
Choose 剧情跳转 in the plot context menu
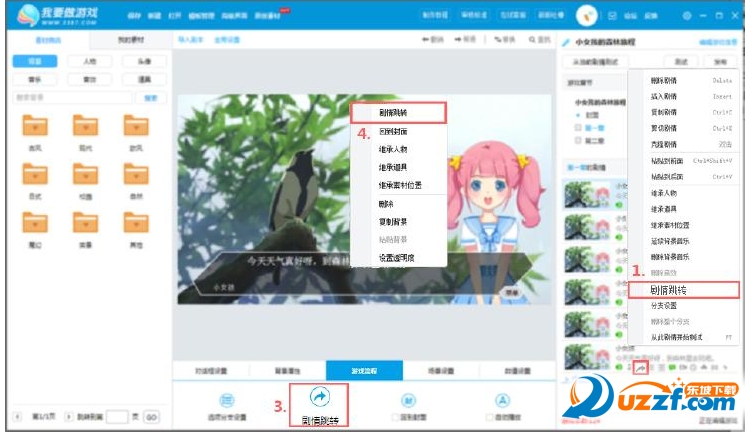click(684, 290)
